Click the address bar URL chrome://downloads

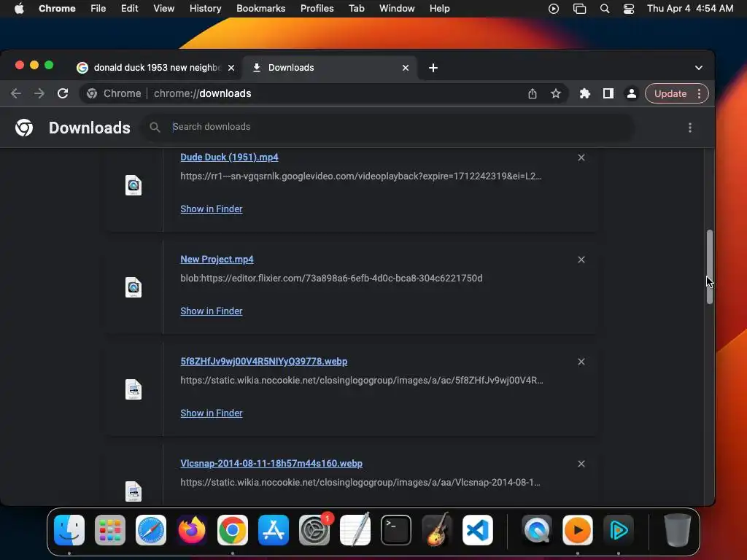pyautogui.click(x=203, y=93)
